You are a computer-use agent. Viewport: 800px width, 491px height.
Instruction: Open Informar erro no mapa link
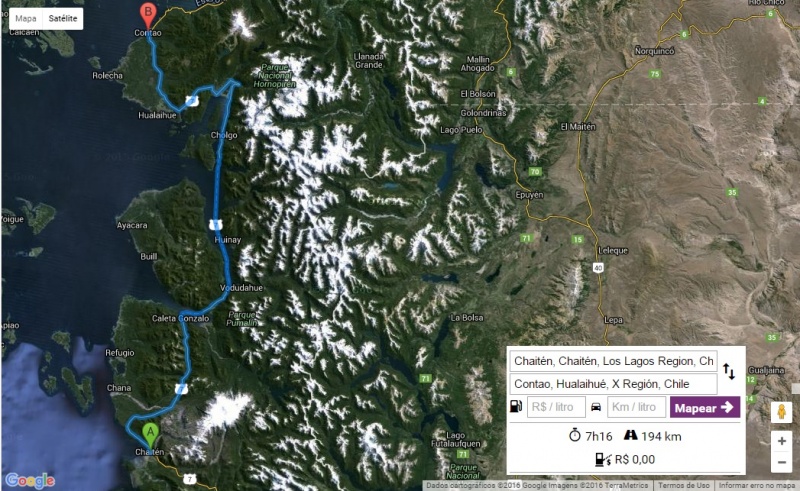757,485
